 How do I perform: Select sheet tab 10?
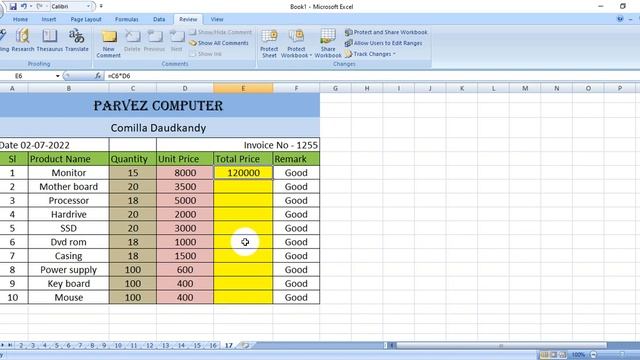point(118,345)
